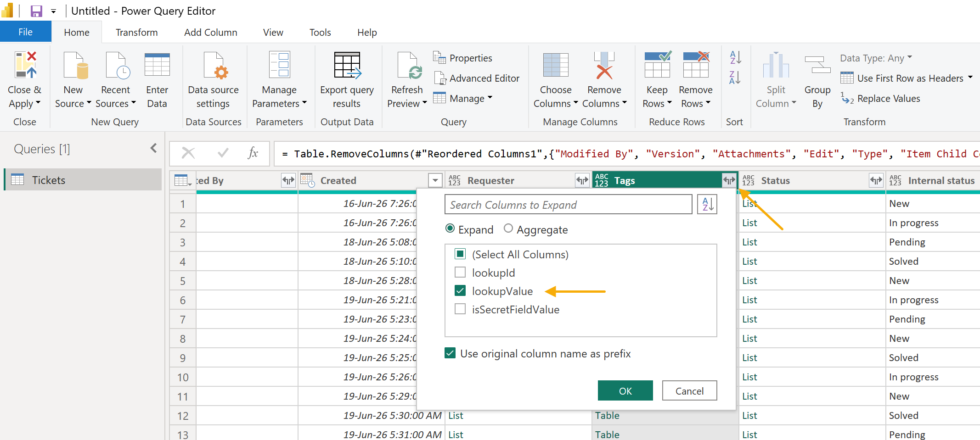Viewport: 980px width, 440px height.
Task: Sort the expand column list A-Z
Action: coord(707,204)
